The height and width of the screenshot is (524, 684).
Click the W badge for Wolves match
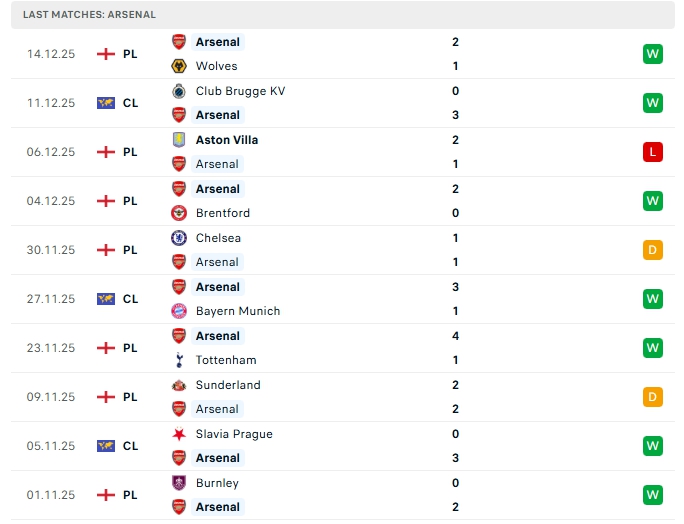(x=653, y=54)
